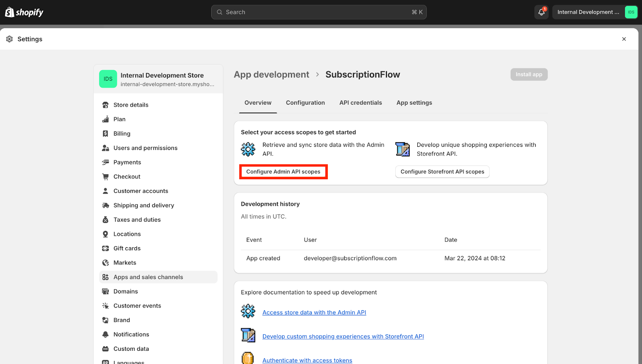Viewport: 642px width, 364px height.
Task: Click the Internal Development Store header
Action: click(158, 79)
